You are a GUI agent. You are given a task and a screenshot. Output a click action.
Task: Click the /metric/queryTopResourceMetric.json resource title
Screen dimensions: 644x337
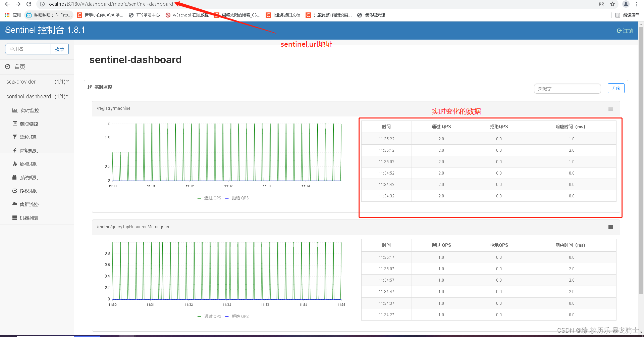pos(133,227)
